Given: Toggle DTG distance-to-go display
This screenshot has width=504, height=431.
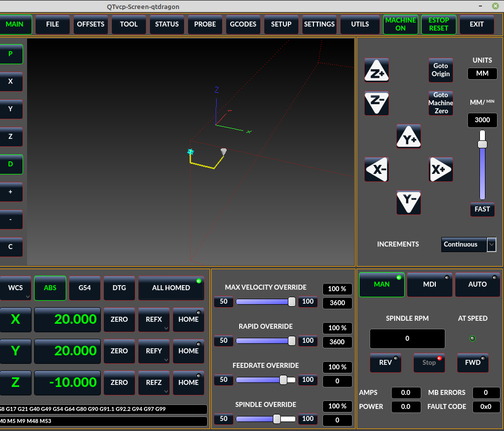Looking at the screenshot, I should [x=119, y=288].
